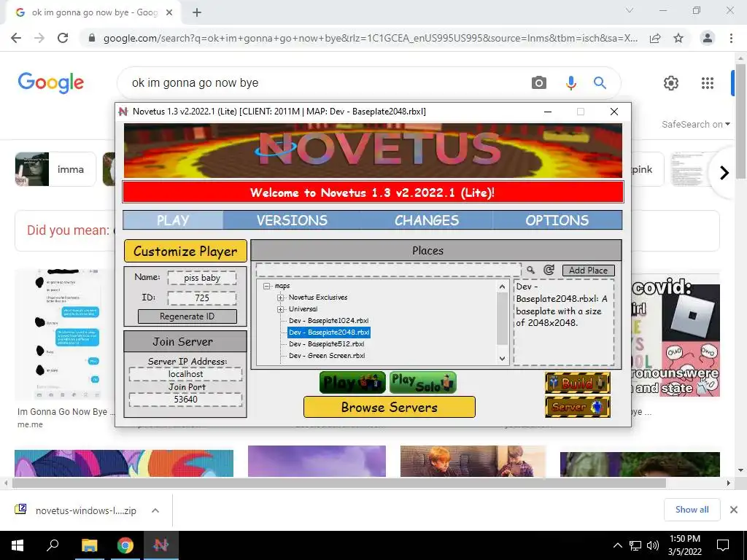Image resolution: width=747 pixels, height=560 pixels.
Task: Click Novetus icon in taskbar
Action: (161, 545)
